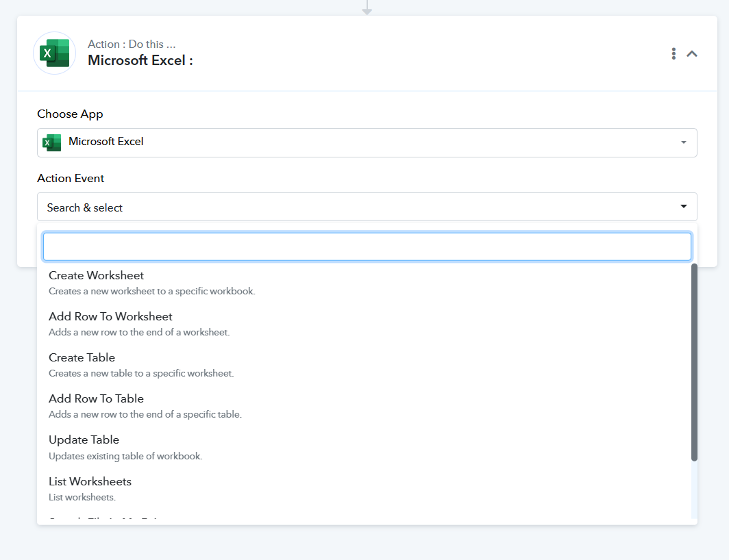Click the dropdown list scrollbar thumb
This screenshot has height=560, width=729.
(x=694, y=362)
